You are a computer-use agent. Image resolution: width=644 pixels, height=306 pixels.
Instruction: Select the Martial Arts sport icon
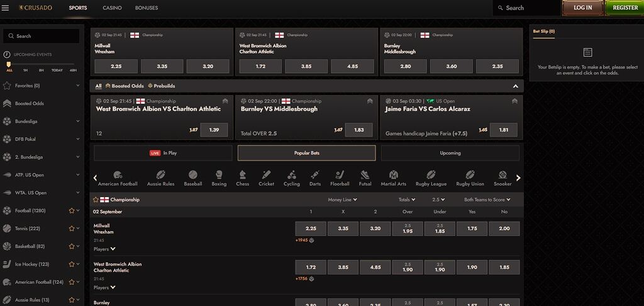tap(394, 179)
